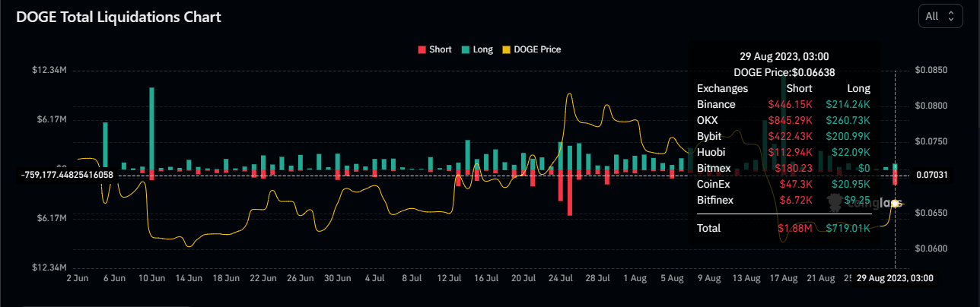Click the $12.34M top y-axis label
The image size is (980, 307).
pyautogui.click(x=49, y=70)
